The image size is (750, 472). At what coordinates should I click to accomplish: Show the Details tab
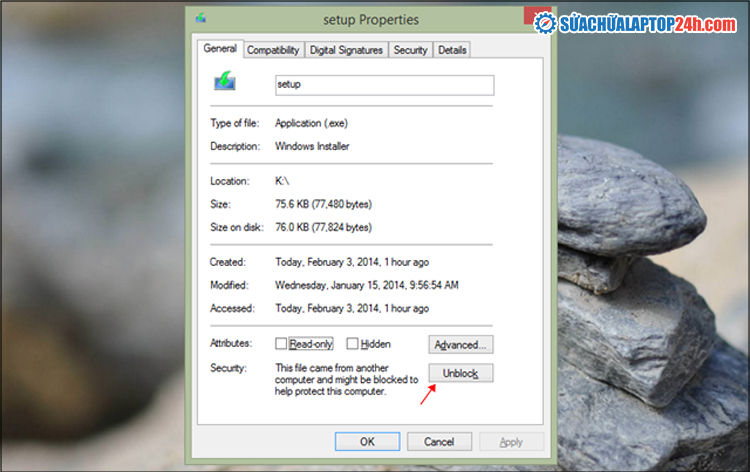[452, 50]
